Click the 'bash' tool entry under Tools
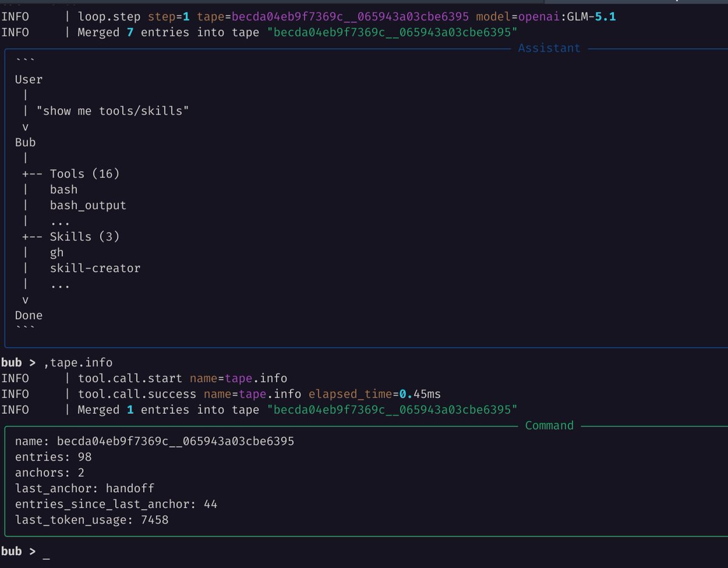Screen dimensions: 728x568 [x=64, y=190]
